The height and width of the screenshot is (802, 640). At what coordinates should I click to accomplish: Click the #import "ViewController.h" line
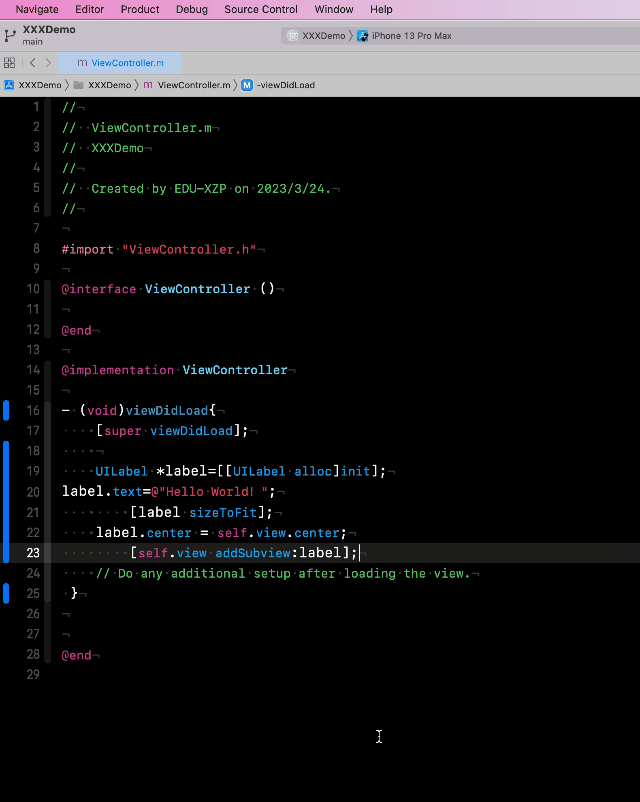159,250
